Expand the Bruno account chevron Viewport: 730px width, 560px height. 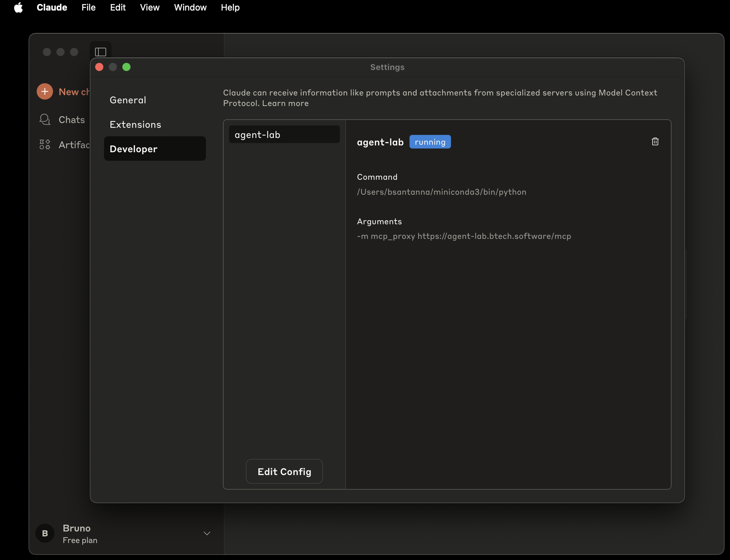tap(207, 533)
